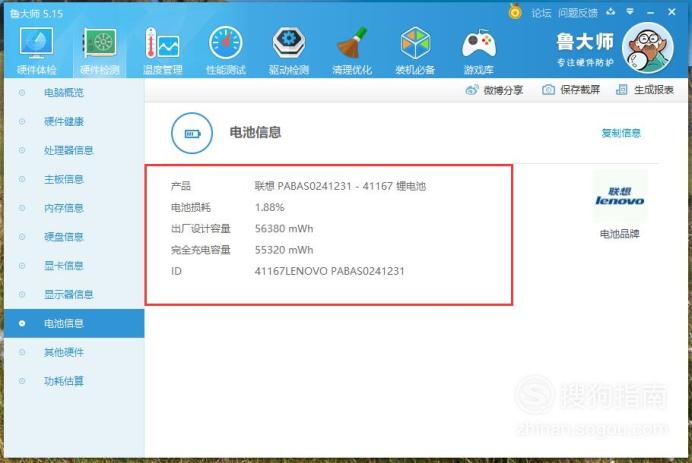
Task: Click the skin icon beside 问题反馈
Action: pyautogui.click(x=611, y=12)
